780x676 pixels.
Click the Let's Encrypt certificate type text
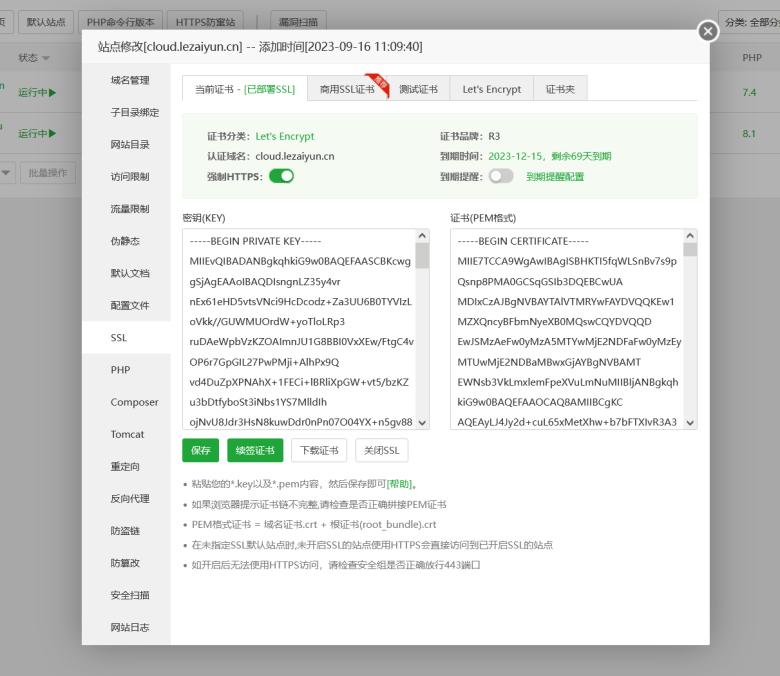(285, 136)
